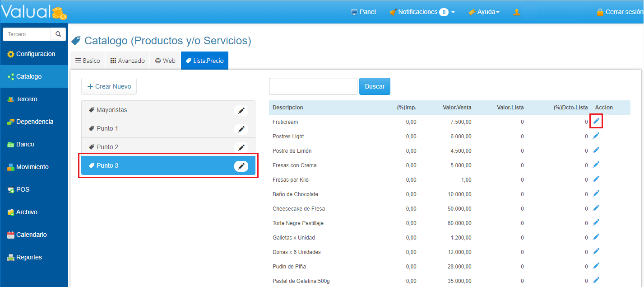Click edit pencil for Pudin de Piña
This screenshot has height=287, width=644.
tap(596, 266)
